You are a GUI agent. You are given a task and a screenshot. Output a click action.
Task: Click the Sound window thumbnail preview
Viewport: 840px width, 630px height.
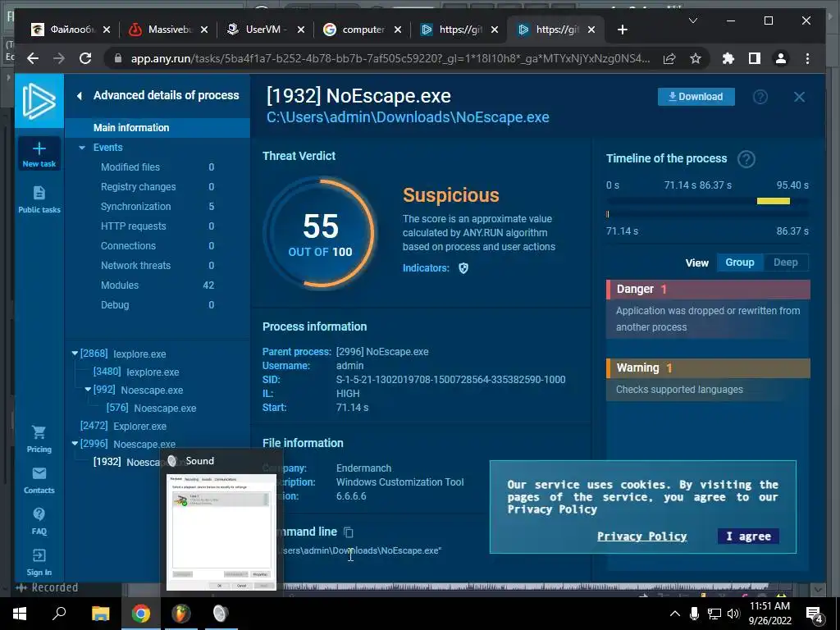pos(221,532)
